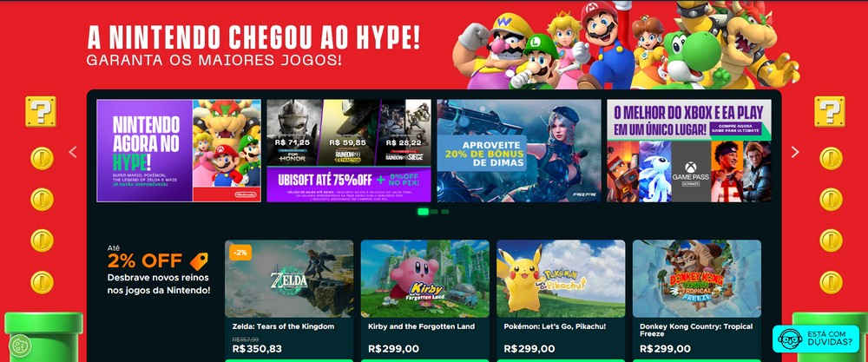The image size is (868, 362).
Task: Open the Donkey Kong Tropical Freeze cover image
Action: [697, 279]
